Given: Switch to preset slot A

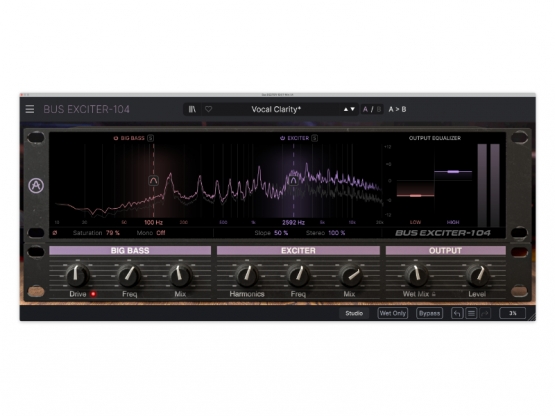Looking at the screenshot, I should [x=365, y=109].
